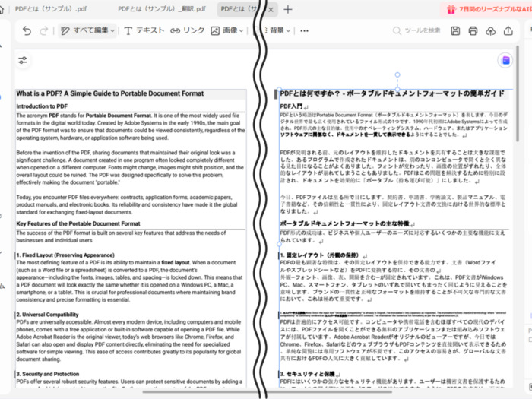Click 'Key Features of the Portable Document Format'
Viewport: 532px width, 399px height.
78,223
